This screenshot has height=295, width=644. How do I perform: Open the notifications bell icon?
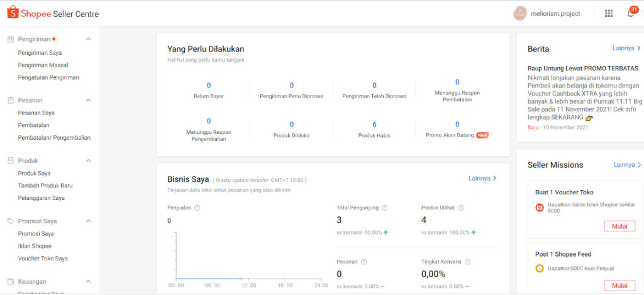tap(630, 14)
